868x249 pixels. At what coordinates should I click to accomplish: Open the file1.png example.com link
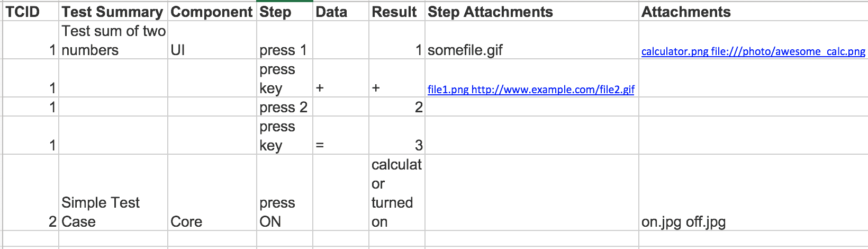click(531, 90)
